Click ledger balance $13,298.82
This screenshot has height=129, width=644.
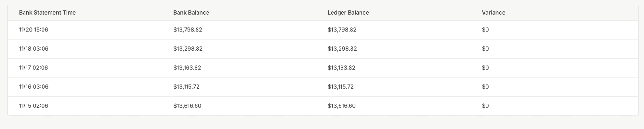[x=342, y=49]
